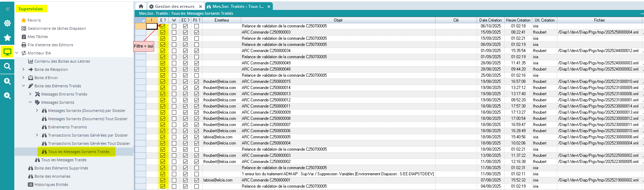The width and height of the screenshot is (644, 190).
Task: Click the ship's wheel icon in sidebar
Action: coord(7,23)
